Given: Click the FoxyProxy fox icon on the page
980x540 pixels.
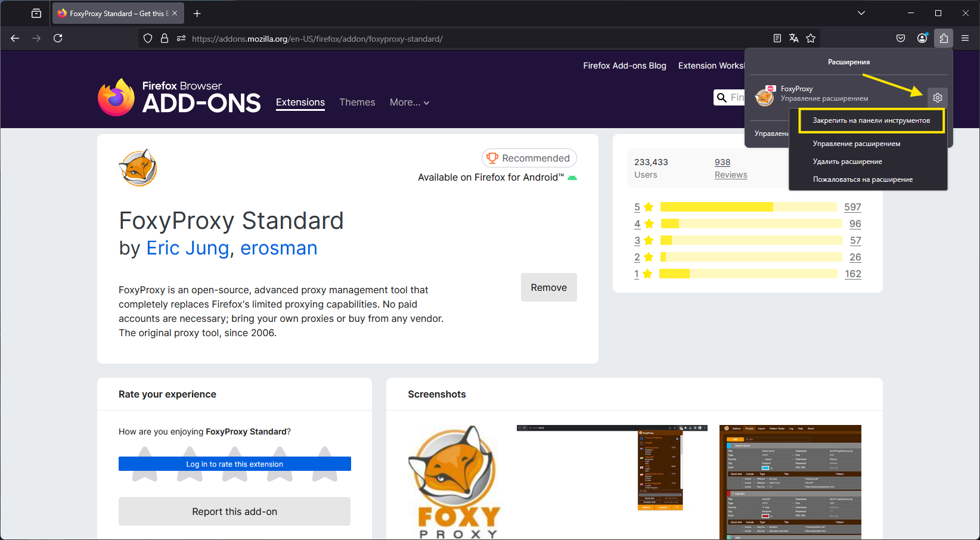Looking at the screenshot, I should click(x=138, y=167).
